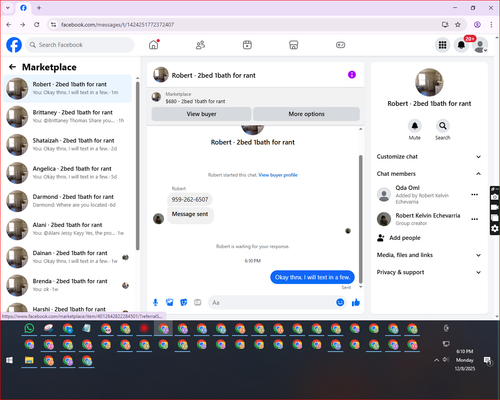Click the purple conversation info icon
The image size is (500, 400).
click(x=352, y=75)
